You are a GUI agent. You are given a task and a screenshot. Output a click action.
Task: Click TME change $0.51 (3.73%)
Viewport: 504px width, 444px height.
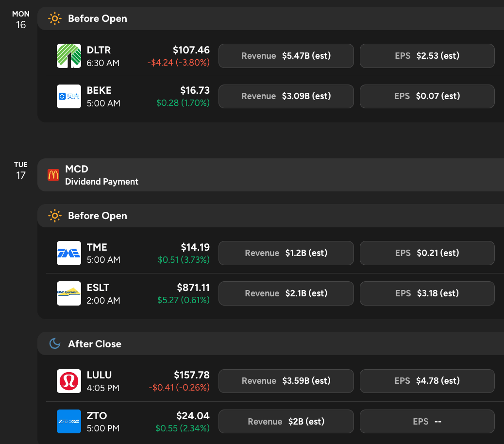(x=184, y=260)
